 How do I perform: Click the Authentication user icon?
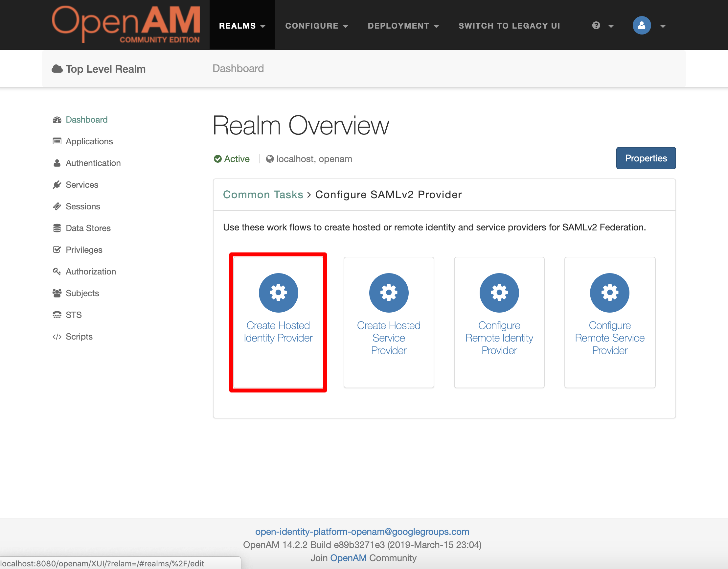click(x=57, y=163)
